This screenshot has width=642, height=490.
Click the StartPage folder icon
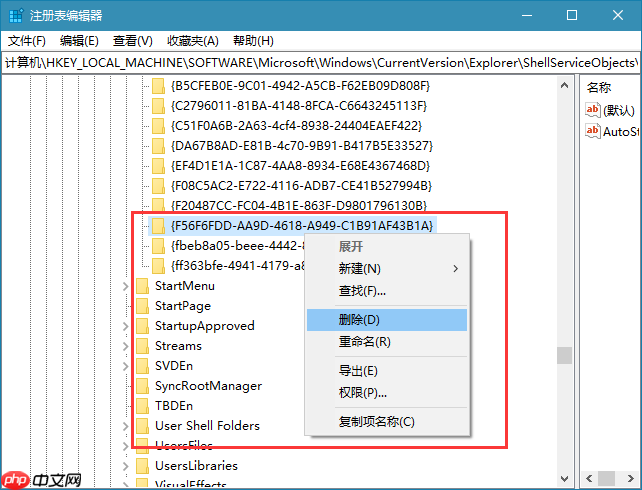[x=142, y=306]
